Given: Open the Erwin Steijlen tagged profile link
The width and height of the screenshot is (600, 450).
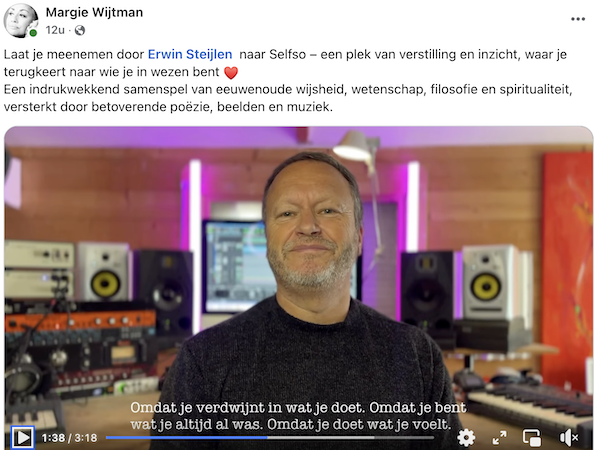Looking at the screenshot, I should coord(190,54).
